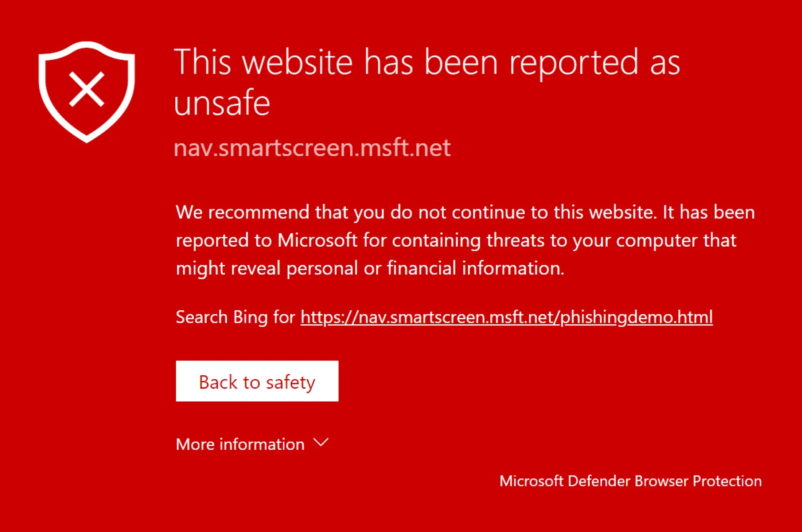Click the 'Search Bing for' label
Viewport: 802px width, 532px height.
tap(235, 317)
